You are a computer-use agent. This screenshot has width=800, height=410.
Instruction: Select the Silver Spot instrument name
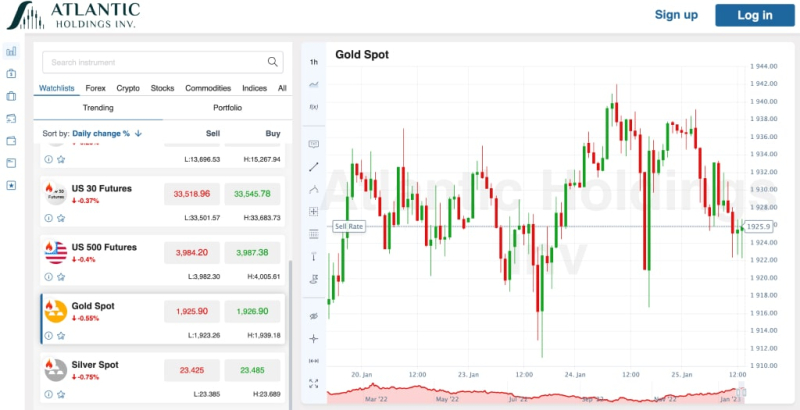coord(95,365)
